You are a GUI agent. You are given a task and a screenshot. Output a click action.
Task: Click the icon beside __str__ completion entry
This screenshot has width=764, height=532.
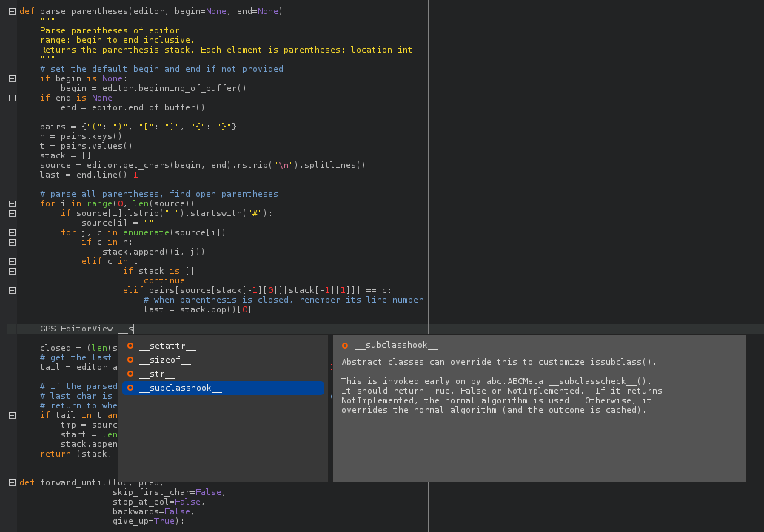pyautogui.click(x=130, y=374)
